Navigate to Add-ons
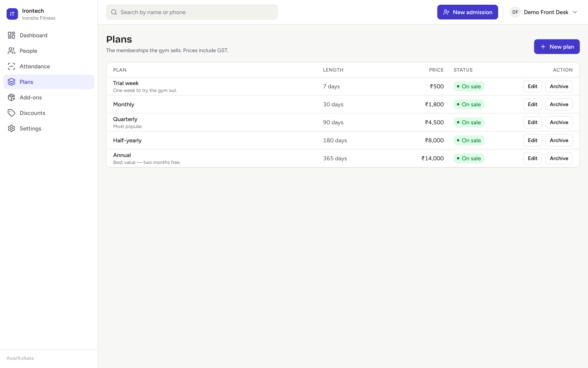The image size is (588, 368). pyautogui.click(x=49, y=97)
